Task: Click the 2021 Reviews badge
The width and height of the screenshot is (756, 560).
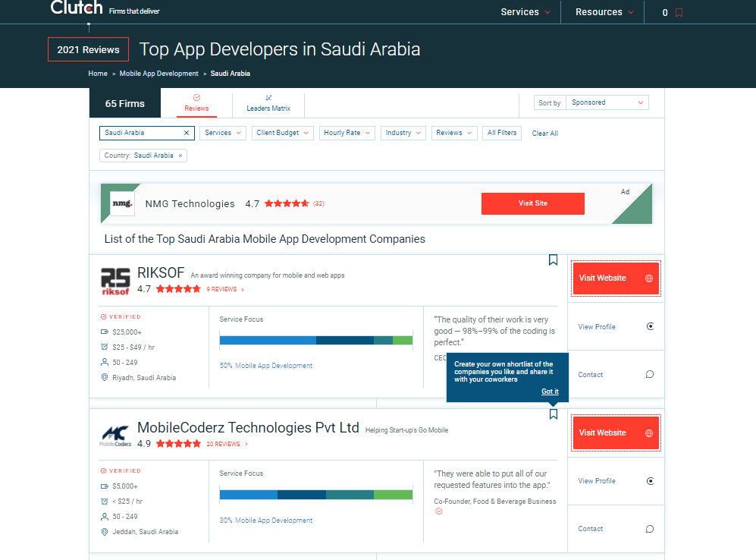Action: pos(88,49)
